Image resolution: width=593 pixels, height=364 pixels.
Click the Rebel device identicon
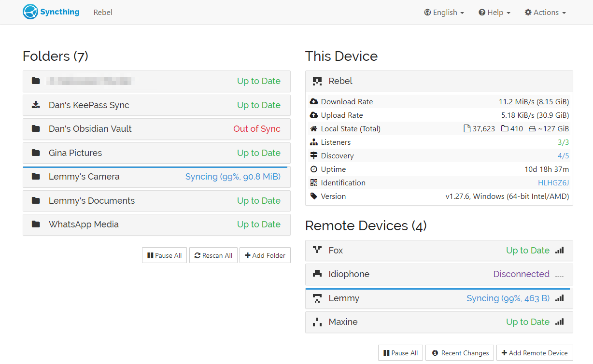tap(317, 81)
